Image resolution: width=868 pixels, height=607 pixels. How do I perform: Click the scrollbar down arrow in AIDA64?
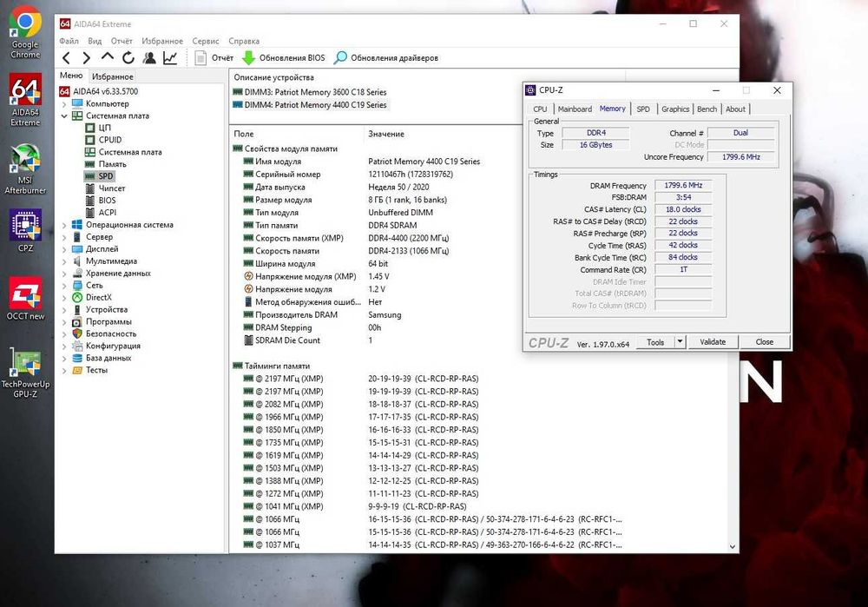(x=733, y=546)
